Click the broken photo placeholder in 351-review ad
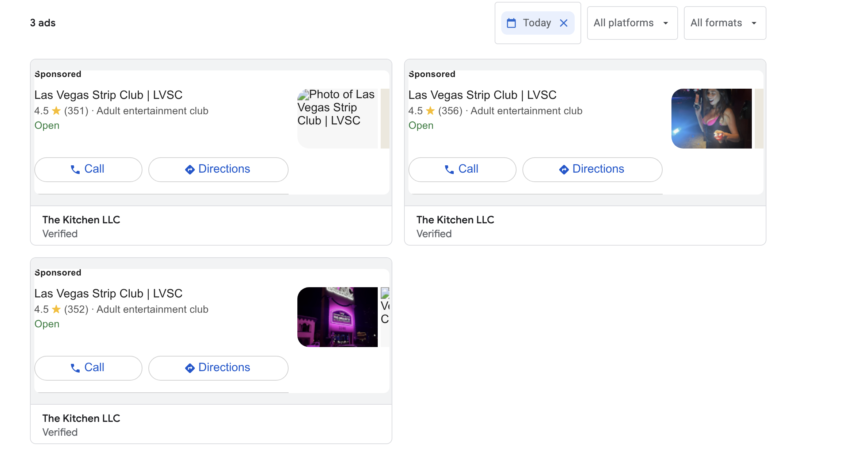 (x=338, y=119)
